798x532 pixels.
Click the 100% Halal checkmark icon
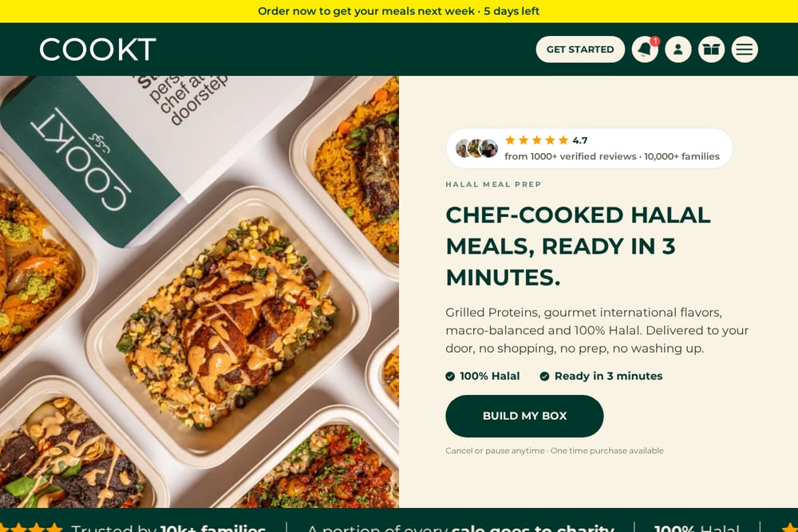(x=450, y=376)
